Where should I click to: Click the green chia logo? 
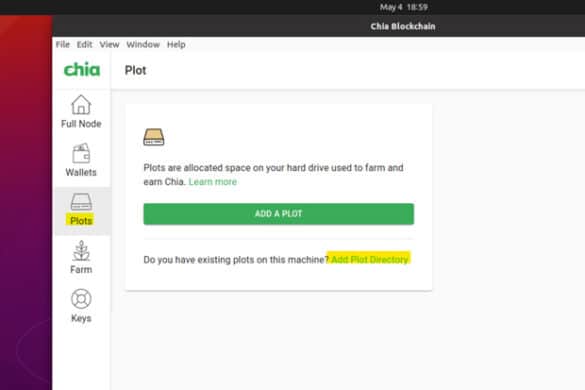(82, 69)
